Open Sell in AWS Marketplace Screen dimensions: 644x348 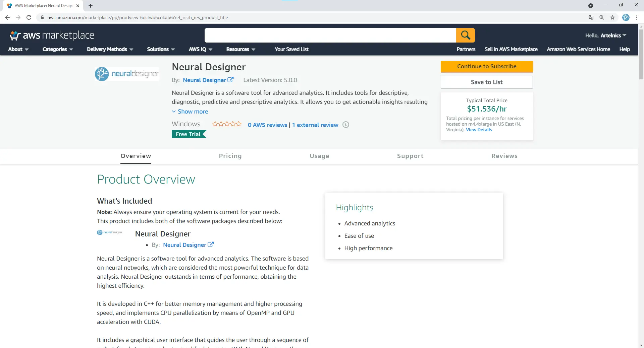511,49
